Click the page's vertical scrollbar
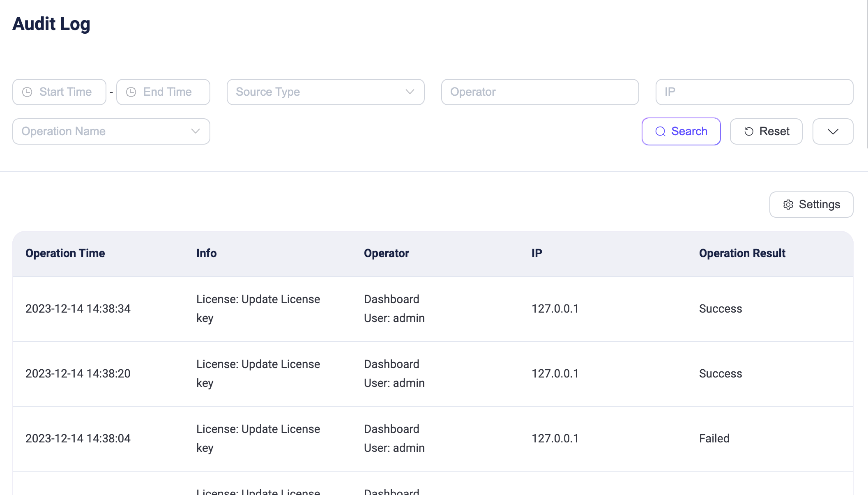This screenshot has height=495, width=868. point(866,74)
